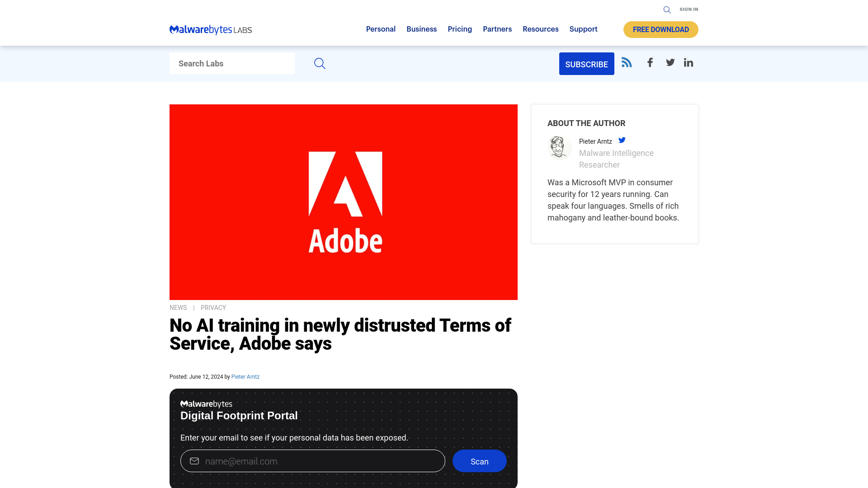Visit the LinkedIn social icon

[688, 62]
